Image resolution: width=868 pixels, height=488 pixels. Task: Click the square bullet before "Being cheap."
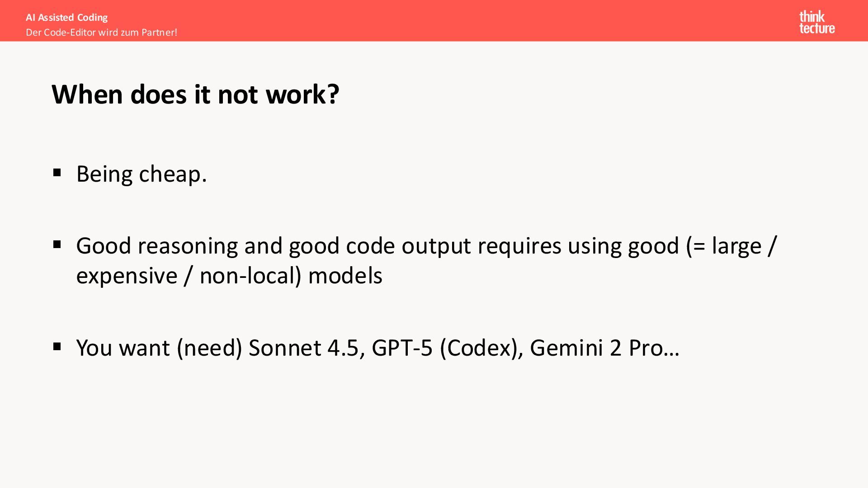tap(57, 173)
